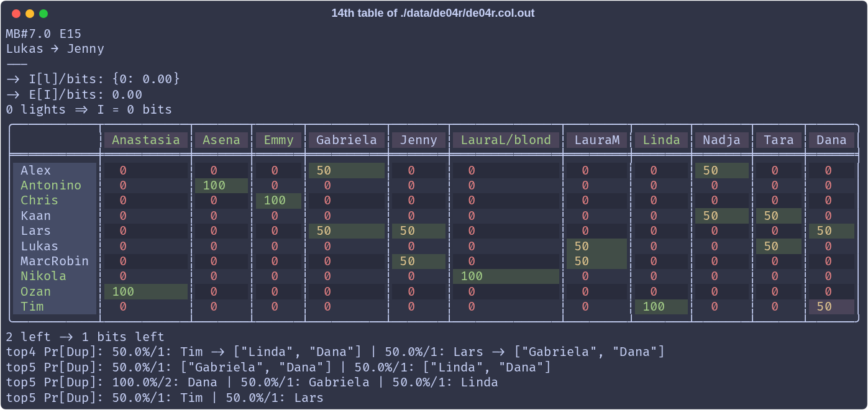
Task: Click the 100 cell for Ozan/Anastasia
Action: tap(146, 291)
